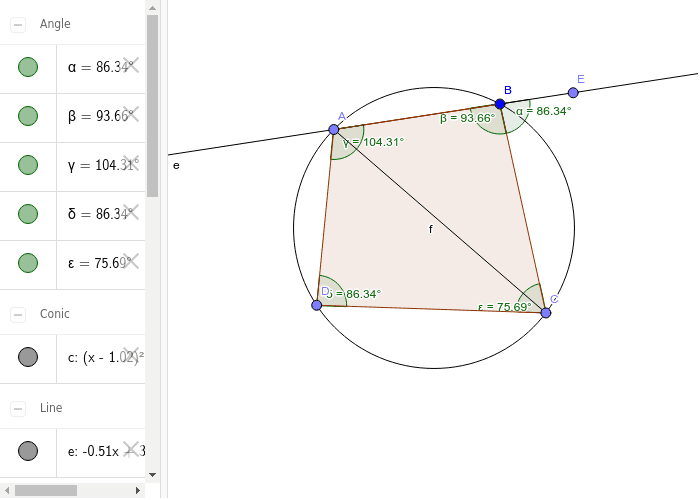The height and width of the screenshot is (500, 700).
Task: Select the β = 93.66° row text
Action: [100, 116]
